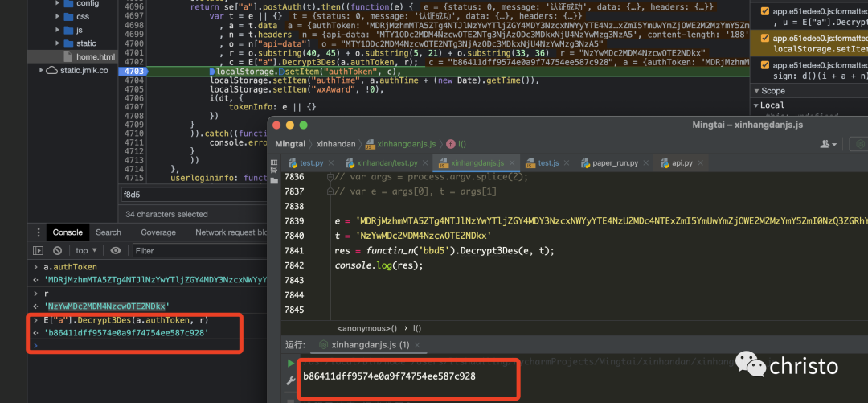
Task: Uncheck the first breakpoint with Decrypt code
Action: 764,11
